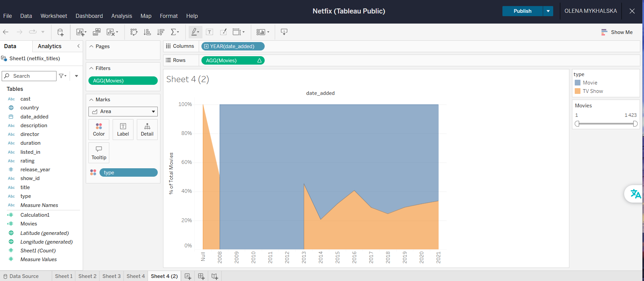Open the user OLENA MYKHALSKA label

591,11
